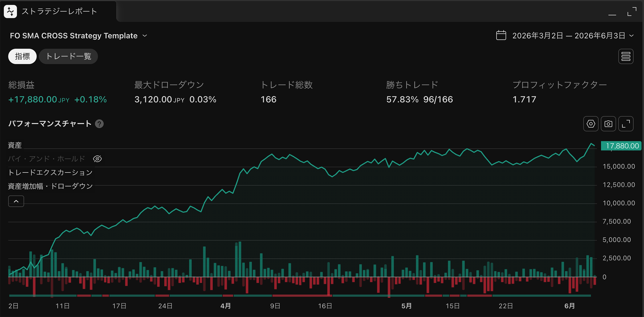Screen dimensions: 644x317
Task: Click the 最大ドローダウン label
Action: pos(169,85)
